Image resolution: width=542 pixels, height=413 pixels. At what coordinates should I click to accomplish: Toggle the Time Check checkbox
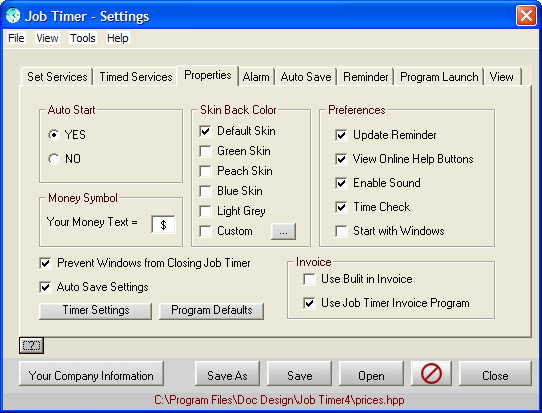point(341,207)
